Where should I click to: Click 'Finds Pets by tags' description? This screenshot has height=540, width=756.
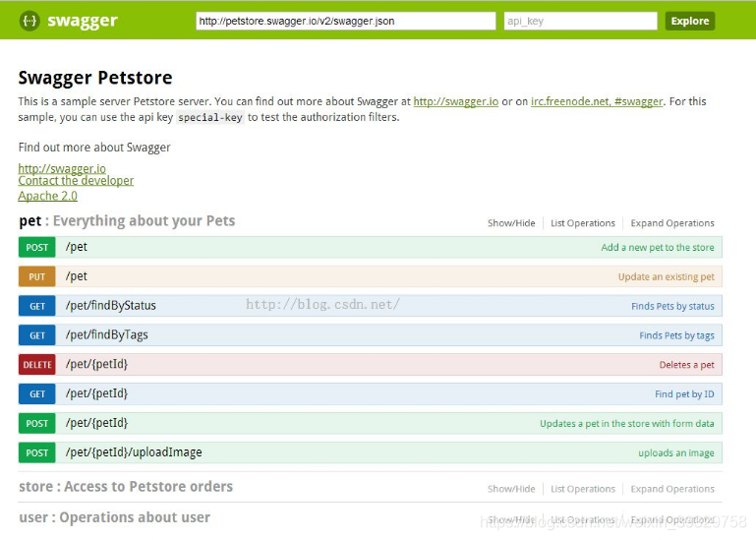[x=677, y=335]
